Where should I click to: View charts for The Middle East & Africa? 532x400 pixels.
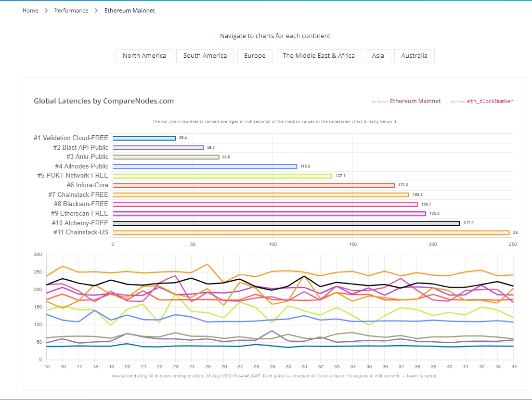pos(319,56)
